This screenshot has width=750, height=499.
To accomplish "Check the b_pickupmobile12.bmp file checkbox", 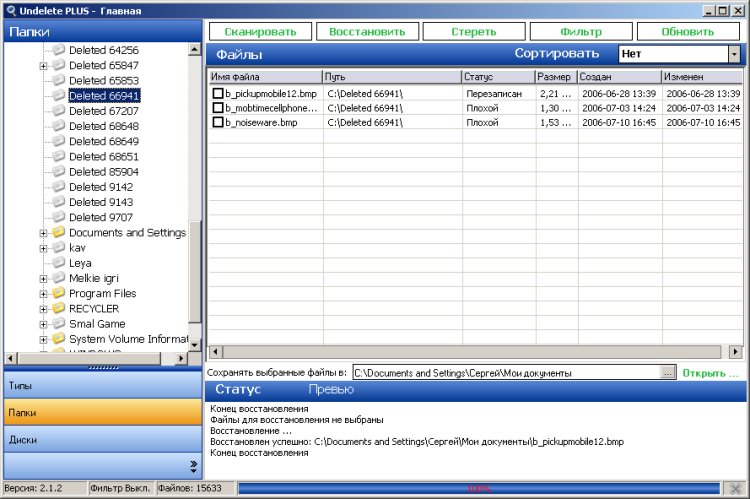I will [218, 93].
